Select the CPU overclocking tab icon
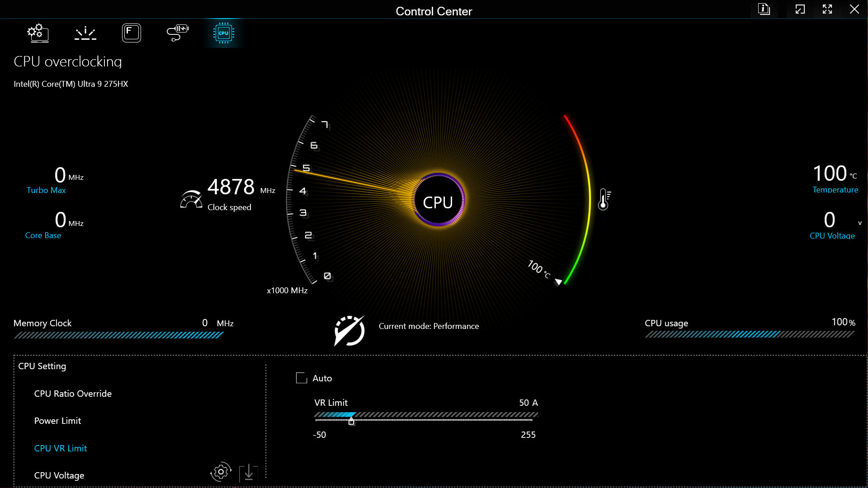Viewport: 868px width, 488px height. coord(223,33)
